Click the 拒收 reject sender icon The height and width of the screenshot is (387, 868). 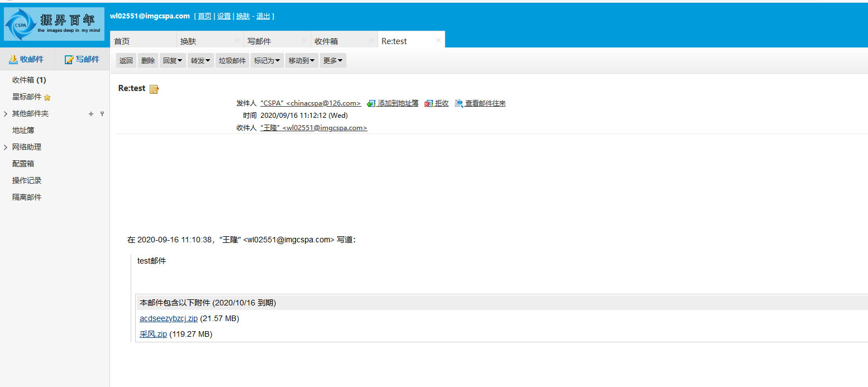coord(428,103)
